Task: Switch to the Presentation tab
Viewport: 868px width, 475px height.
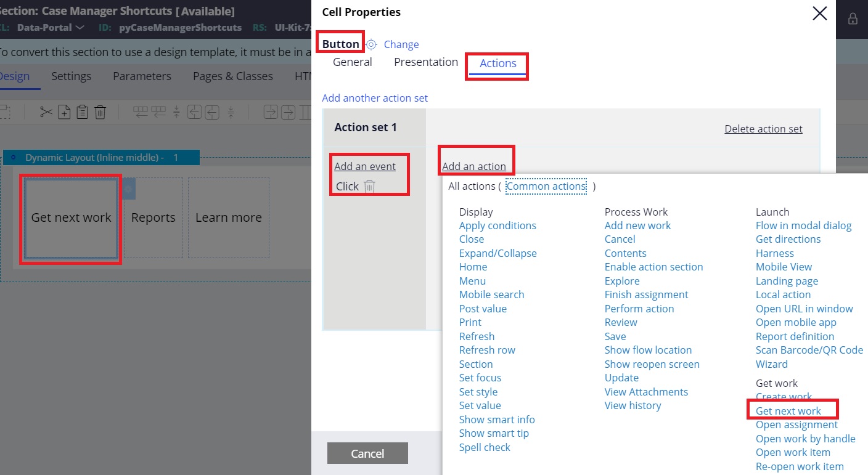Action: 425,62
